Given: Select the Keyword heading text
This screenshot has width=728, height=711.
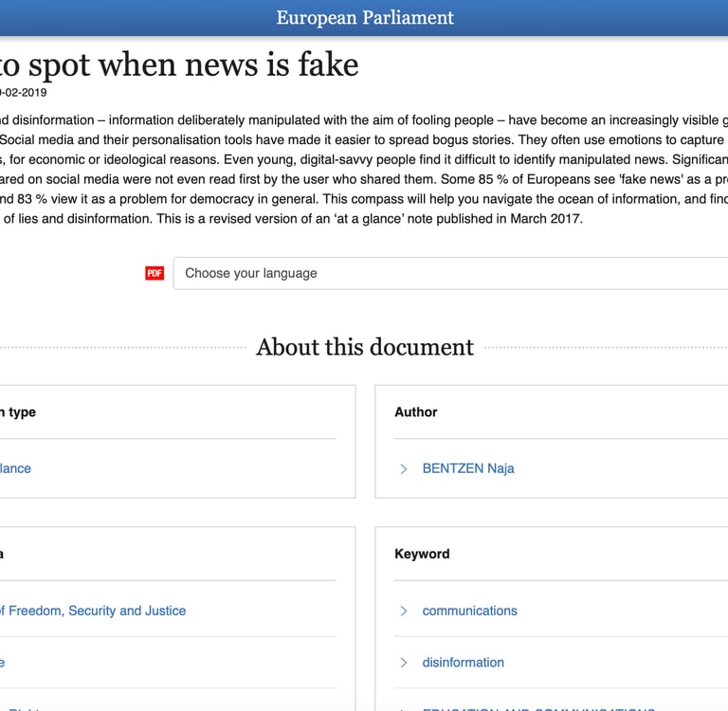Looking at the screenshot, I should [422, 554].
